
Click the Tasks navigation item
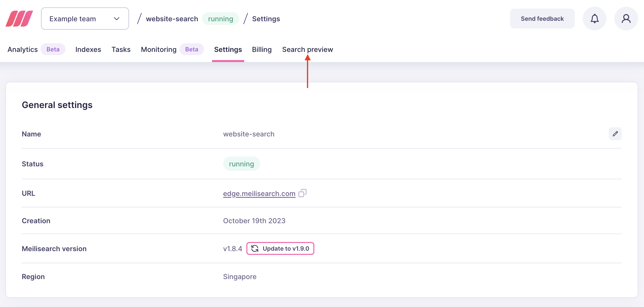point(121,49)
